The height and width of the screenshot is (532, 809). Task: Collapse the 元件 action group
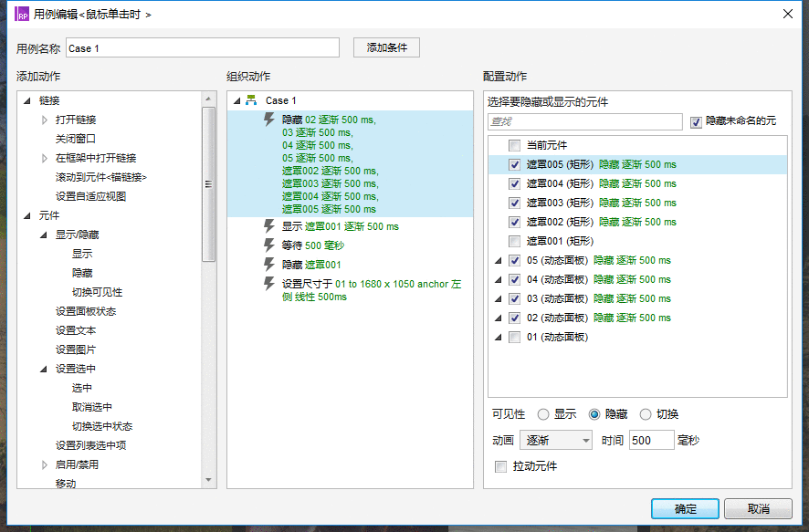pyautogui.click(x=27, y=215)
